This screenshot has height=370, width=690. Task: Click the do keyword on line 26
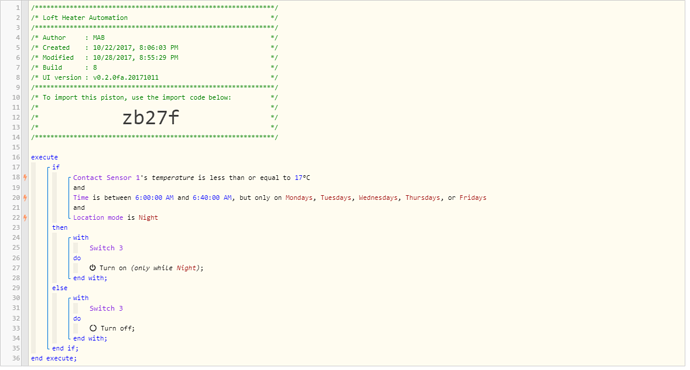pos(77,258)
